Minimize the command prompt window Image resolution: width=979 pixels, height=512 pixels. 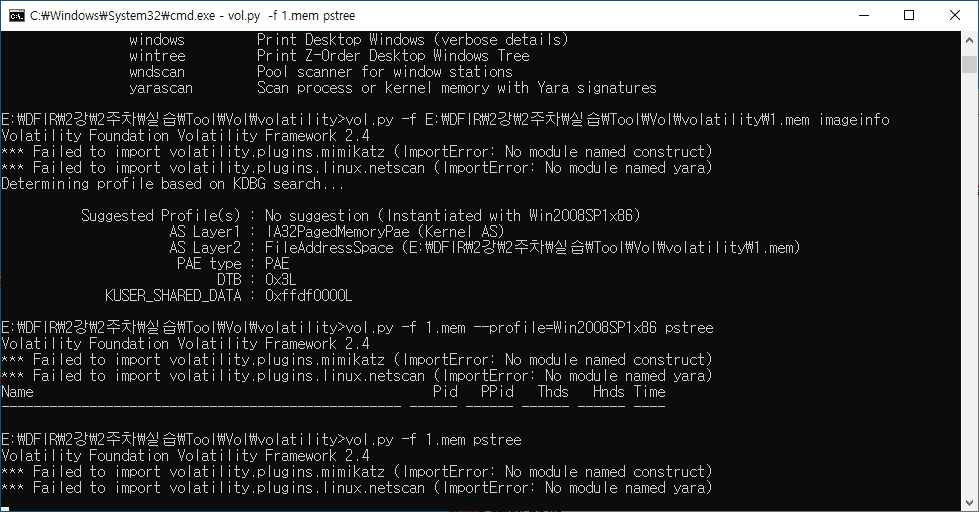[x=862, y=15]
